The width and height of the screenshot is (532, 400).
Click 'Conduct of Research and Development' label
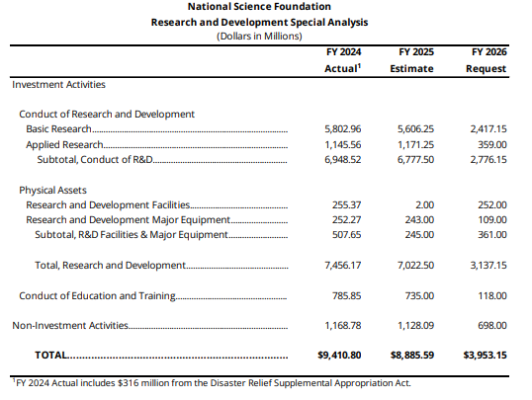107,115
